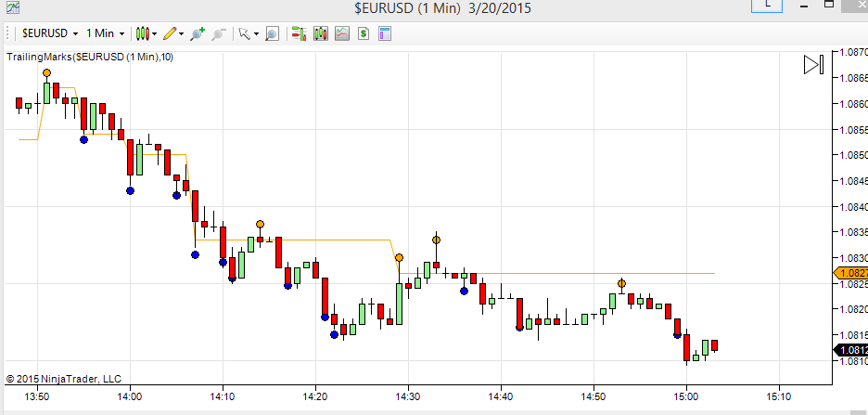
Task: Click the toolbar drag grip handle
Action: [7, 33]
